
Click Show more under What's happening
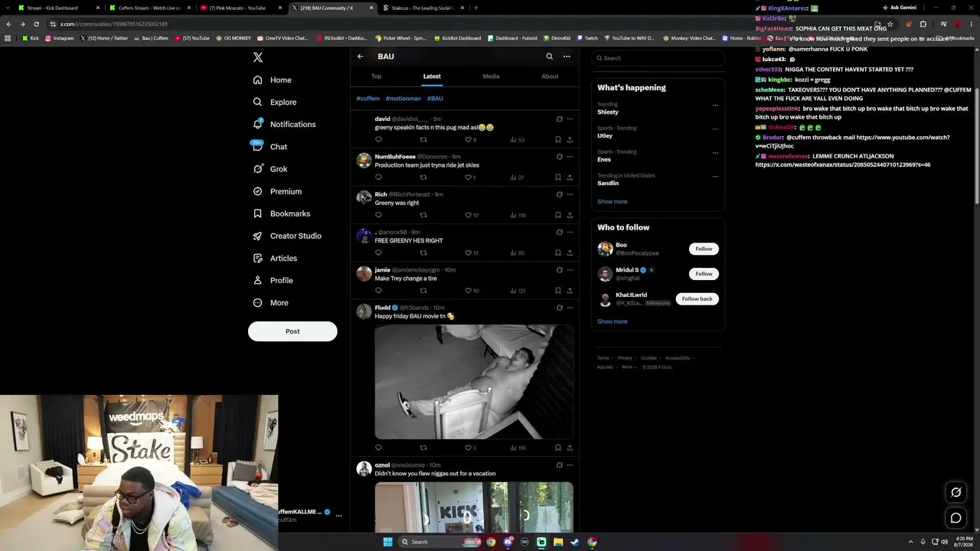[x=612, y=202]
